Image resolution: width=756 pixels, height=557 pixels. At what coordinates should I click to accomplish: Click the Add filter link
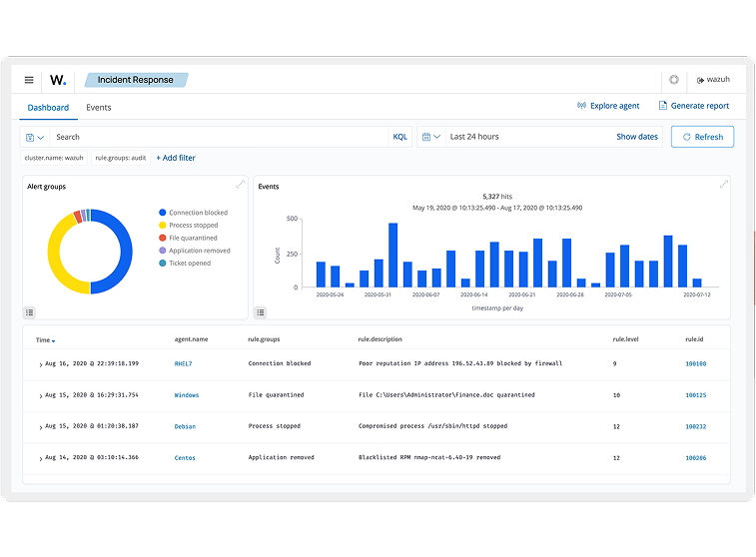pos(176,158)
